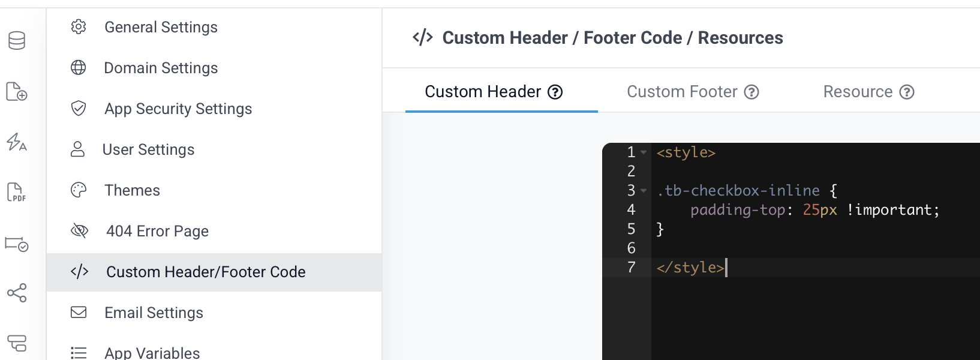The height and width of the screenshot is (360, 980).
Task: Click the add-page icon in left rail
Action: [17, 92]
